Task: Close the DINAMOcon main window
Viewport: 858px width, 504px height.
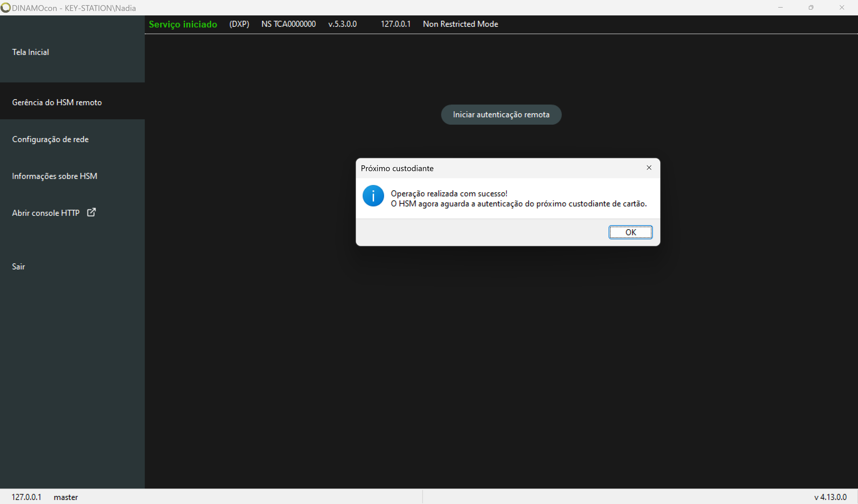Action: (842, 8)
